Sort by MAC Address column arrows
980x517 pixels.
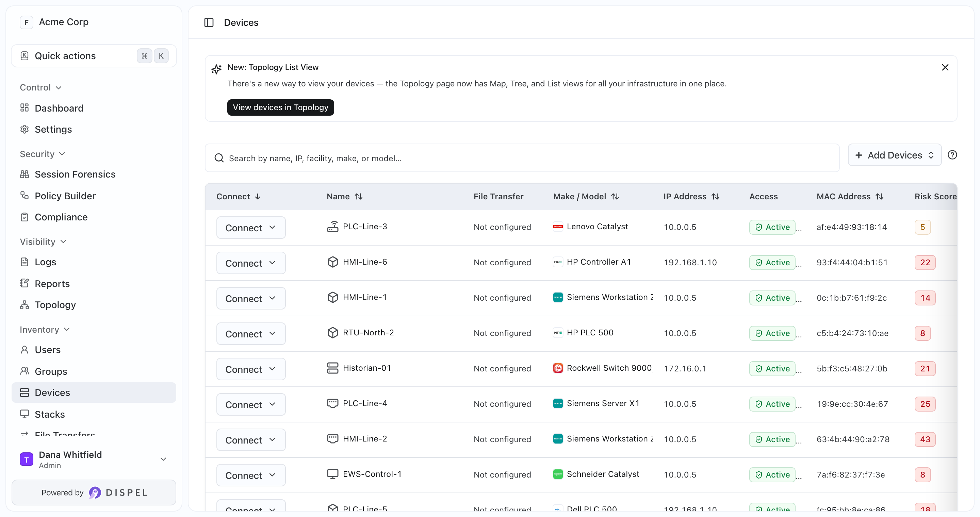[879, 197]
